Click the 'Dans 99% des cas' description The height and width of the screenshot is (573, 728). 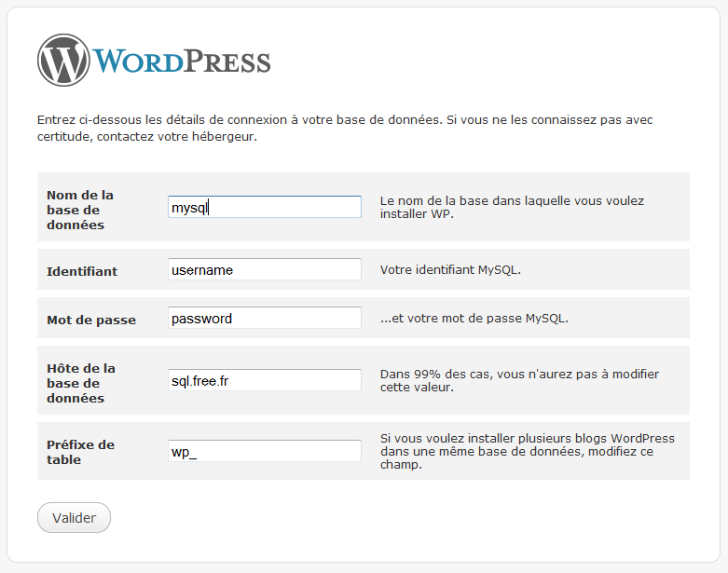tap(519, 380)
